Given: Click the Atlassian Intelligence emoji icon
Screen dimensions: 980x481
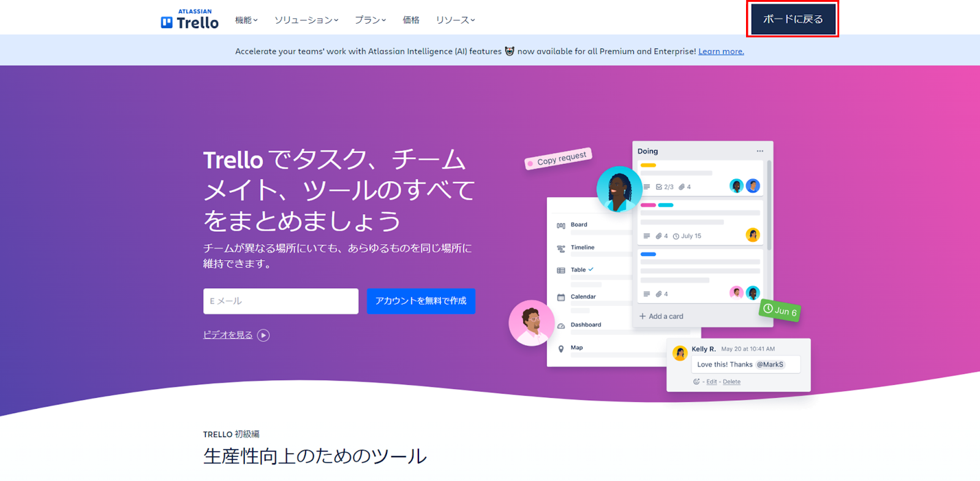Looking at the screenshot, I should click(x=509, y=51).
